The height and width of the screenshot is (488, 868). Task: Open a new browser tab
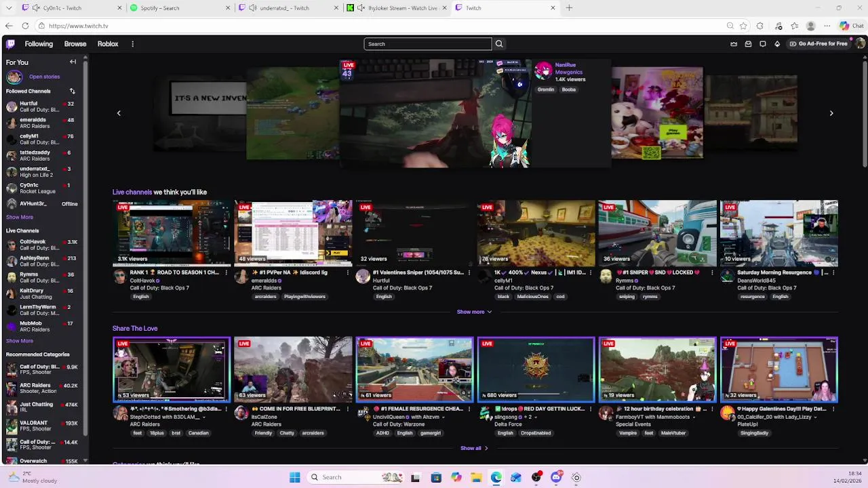click(x=569, y=8)
